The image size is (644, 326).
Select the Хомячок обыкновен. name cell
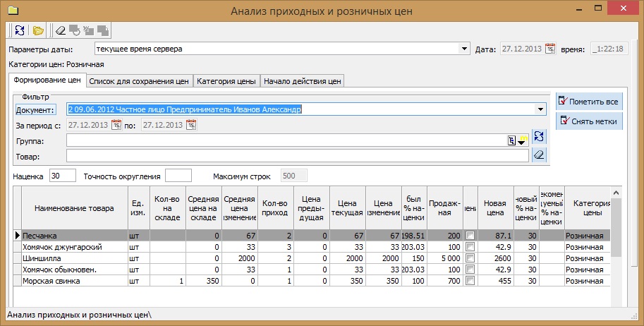coord(74,270)
